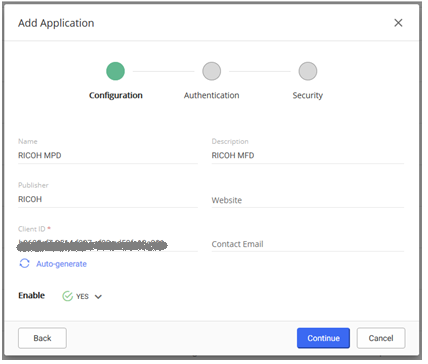Select the Configuration step label
This screenshot has height=364, width=428.
point(116,95)
